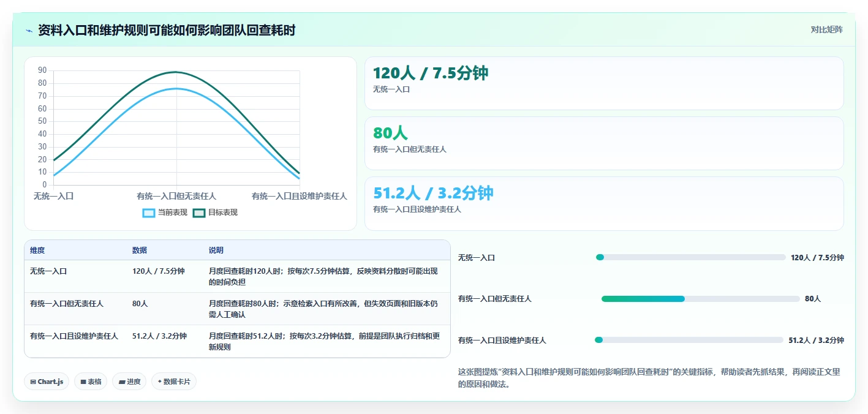Click the 进度 tag chip
The width and height of the screenshot is (868, 414).
point(129,382)
